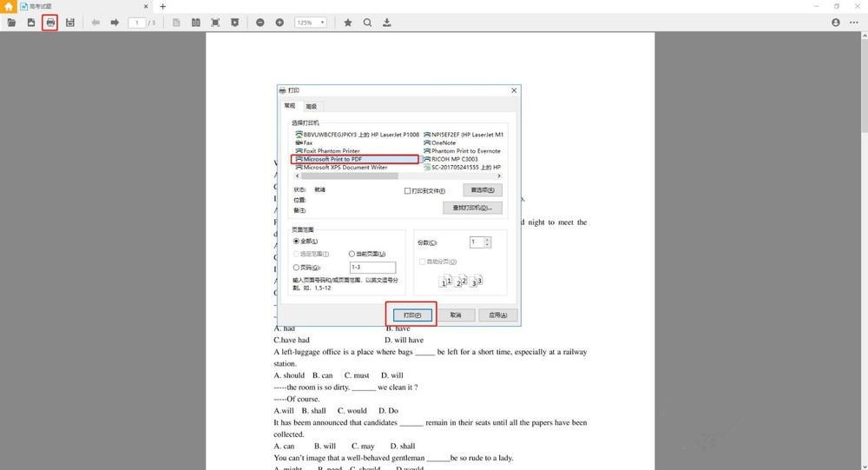Click the star bookmark icon
Viewport: 868px width, 470px height.
point(348,23)
